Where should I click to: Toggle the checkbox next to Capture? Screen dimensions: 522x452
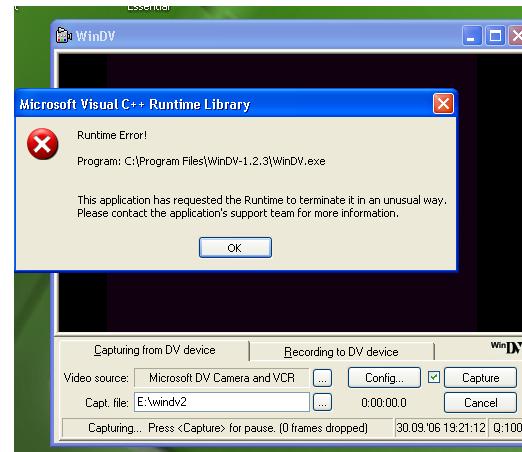click(434, 377)
